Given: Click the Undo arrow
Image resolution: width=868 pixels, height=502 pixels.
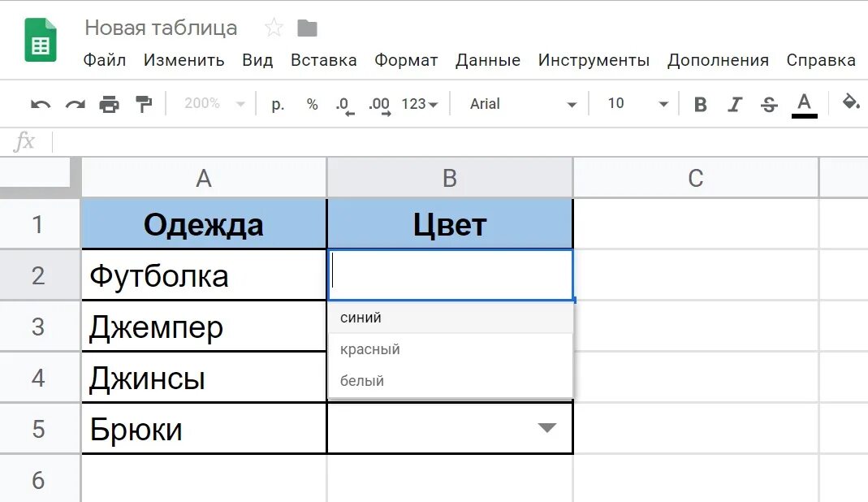Looking at the screenshot, I should [41, 104].
